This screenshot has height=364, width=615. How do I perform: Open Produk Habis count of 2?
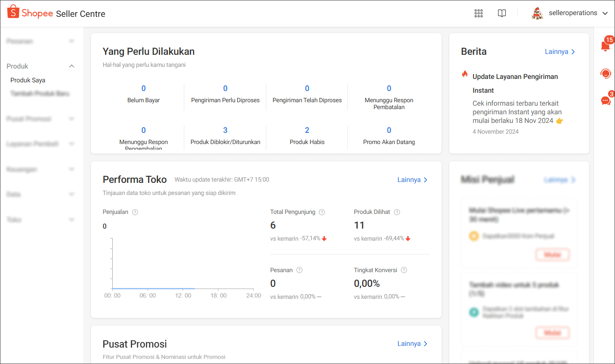[307, 130]
